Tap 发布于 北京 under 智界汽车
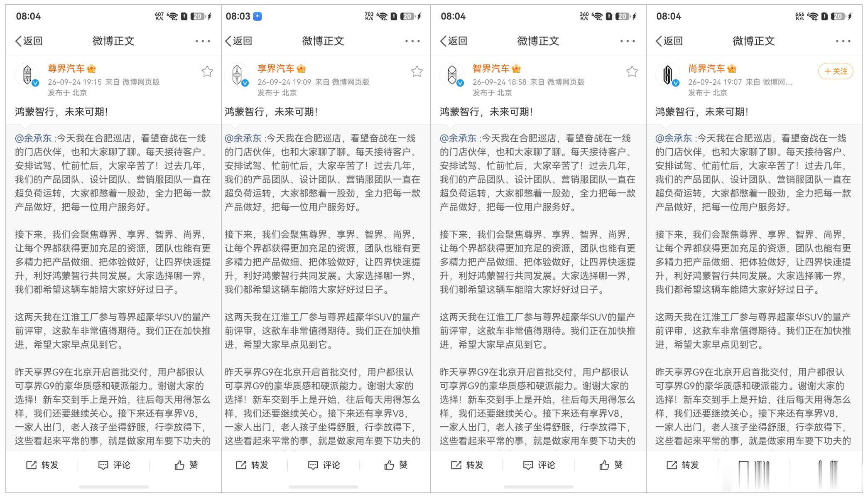The image size is (868, 499). 492,93
